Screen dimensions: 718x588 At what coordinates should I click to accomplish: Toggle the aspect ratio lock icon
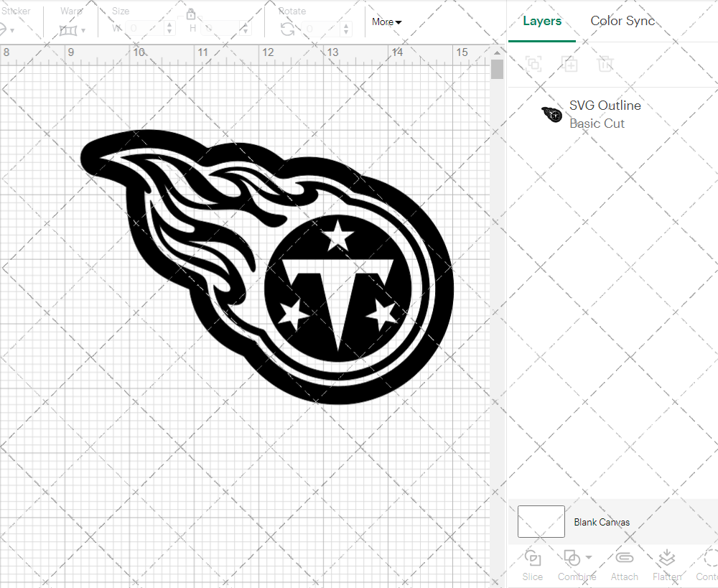[x=191, y=14]
